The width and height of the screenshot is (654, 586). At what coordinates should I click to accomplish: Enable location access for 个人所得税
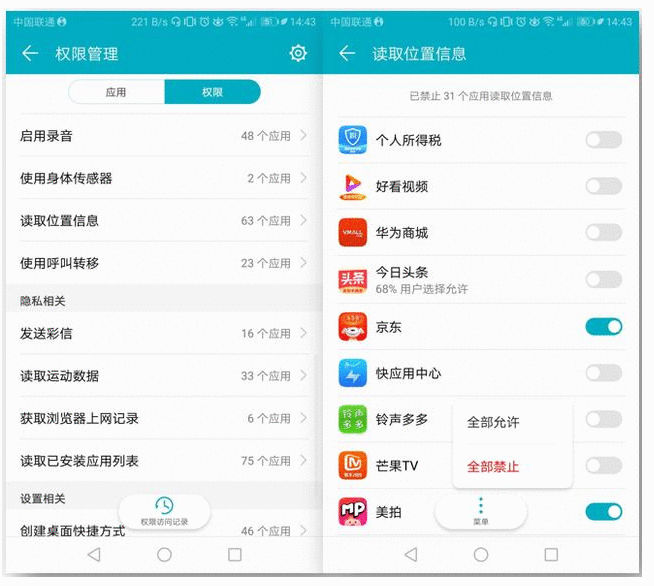[604, 140]
